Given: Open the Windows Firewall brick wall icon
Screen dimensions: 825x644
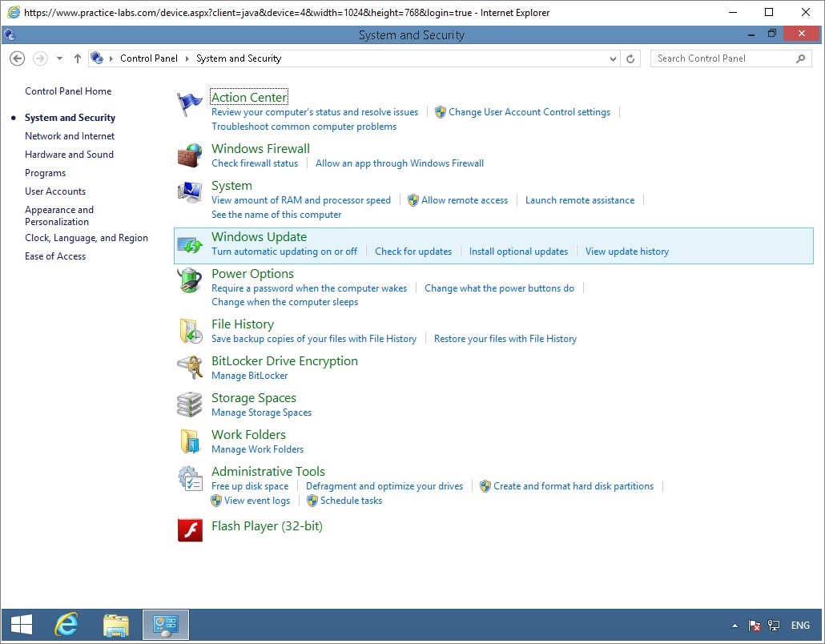Looking at the screenshot, I should (x=190, y=155).
